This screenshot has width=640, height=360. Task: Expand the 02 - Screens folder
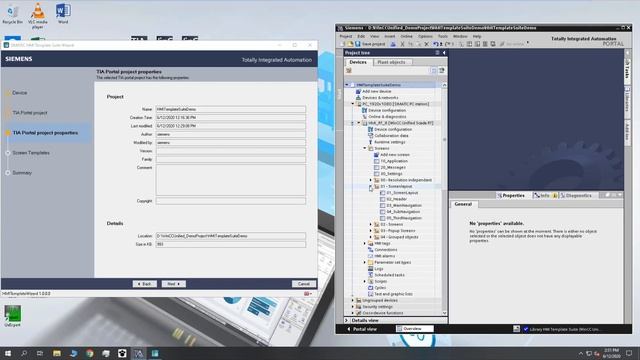371,224
